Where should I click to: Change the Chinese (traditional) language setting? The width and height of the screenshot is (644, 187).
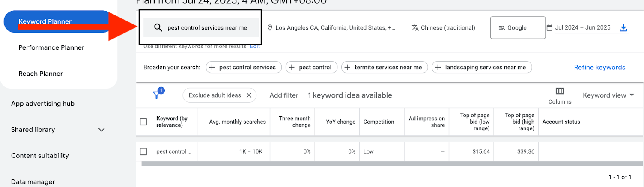[448, 28]
